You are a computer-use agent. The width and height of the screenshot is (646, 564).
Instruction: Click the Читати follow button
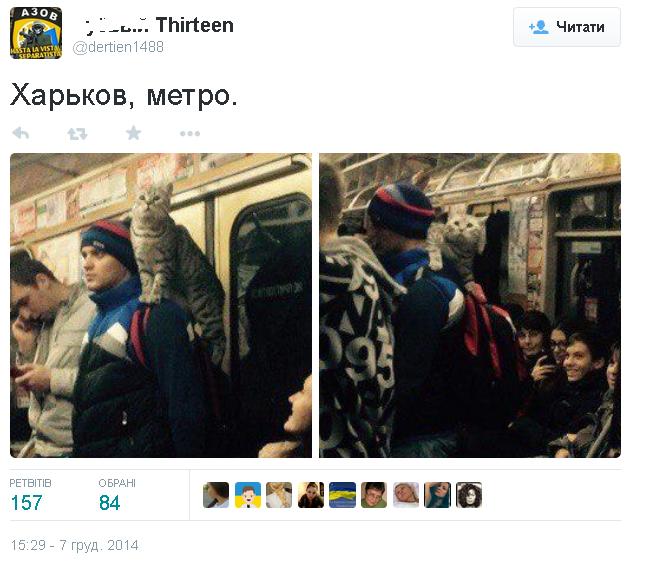pyautogui.click(x=566, y=27)
